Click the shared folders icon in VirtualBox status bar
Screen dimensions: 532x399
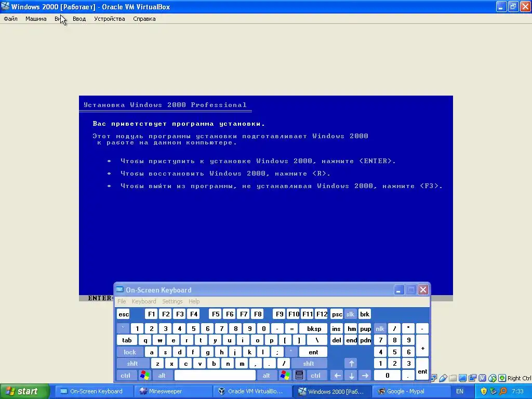pos(453,378)
